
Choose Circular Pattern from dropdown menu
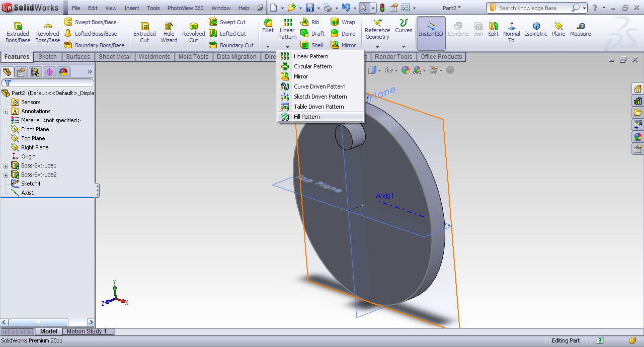tap(321, 66)
